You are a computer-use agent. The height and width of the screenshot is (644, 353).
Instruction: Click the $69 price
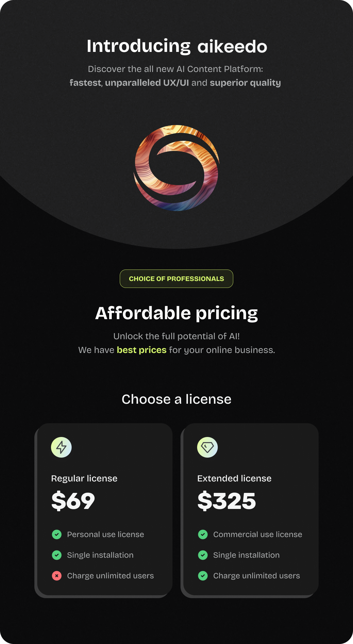coord(73,501)
